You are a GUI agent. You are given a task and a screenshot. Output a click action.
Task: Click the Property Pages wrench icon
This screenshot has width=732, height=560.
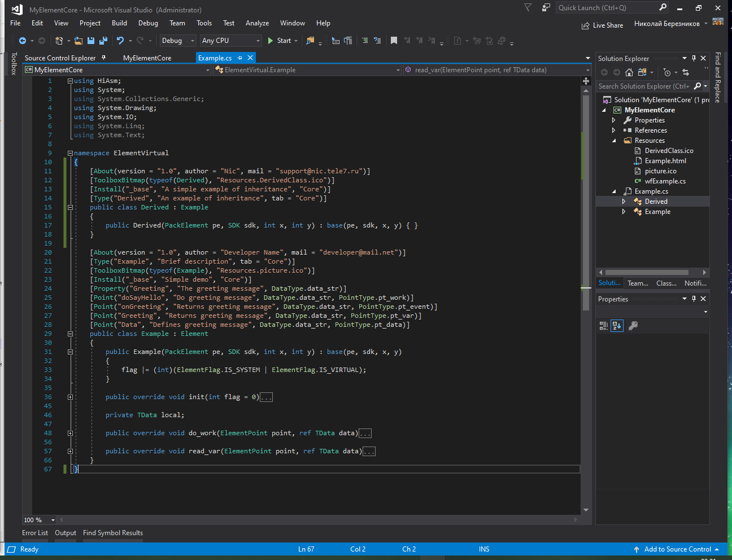click(633, 326)
